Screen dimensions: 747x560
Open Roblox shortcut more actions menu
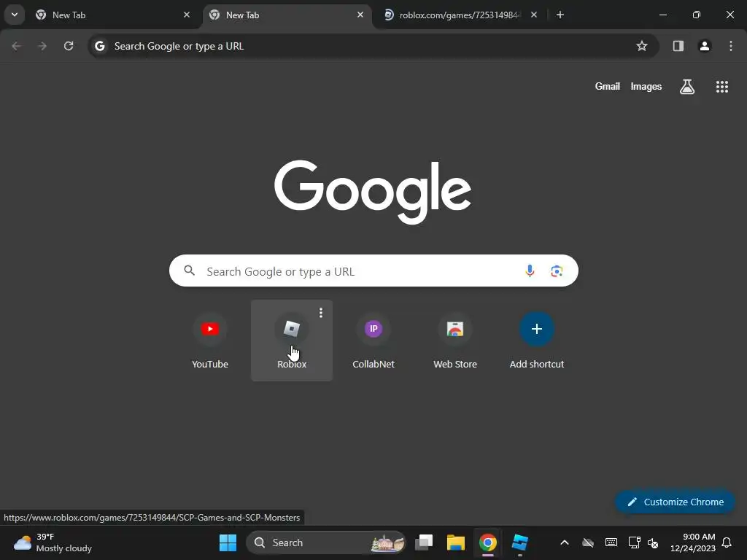pyautogui.click(x=321, y=313)
